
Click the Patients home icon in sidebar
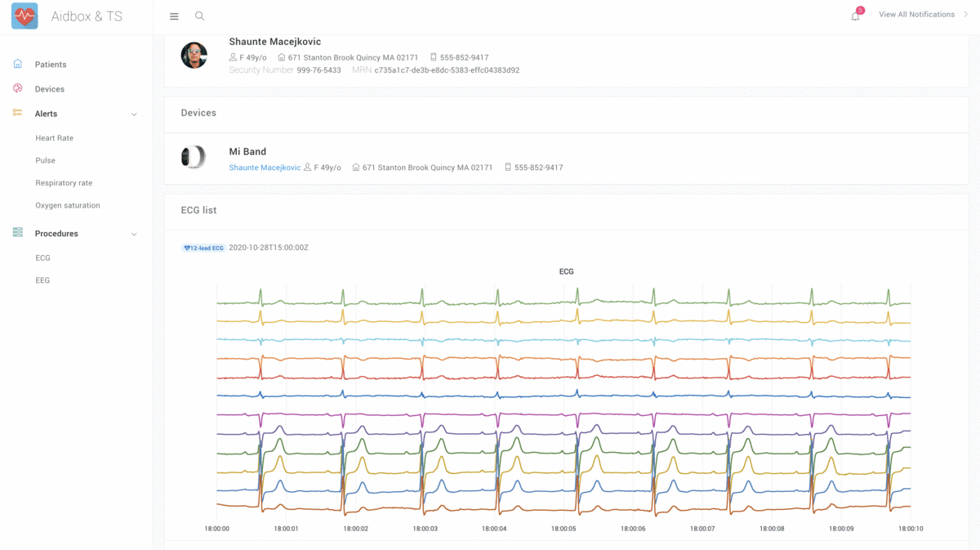click(x=18, y=64)
